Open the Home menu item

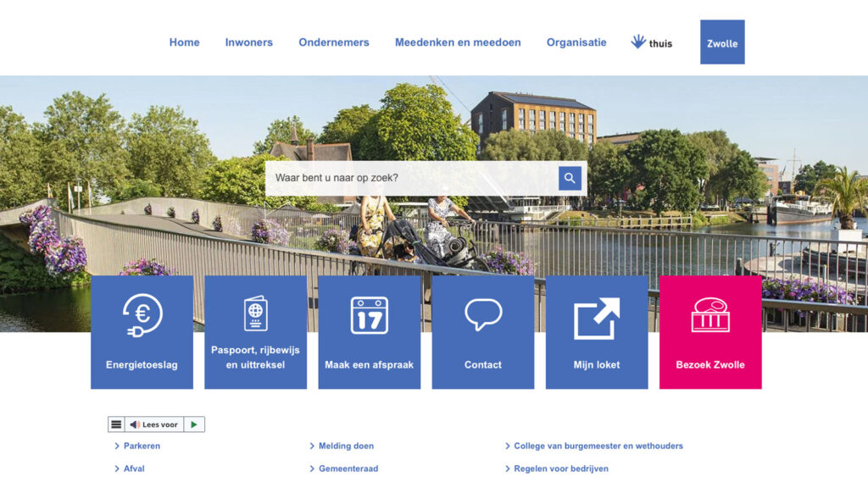coord(184,42)
